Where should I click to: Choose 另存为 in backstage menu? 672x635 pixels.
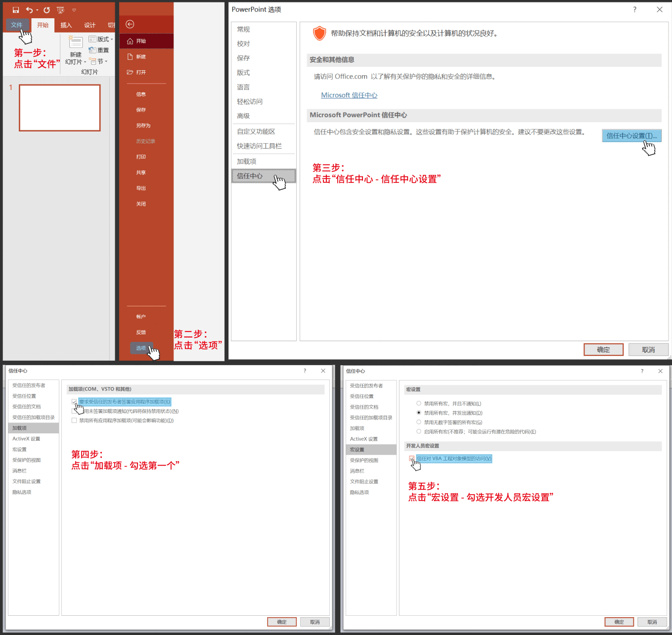coord(143,126)
